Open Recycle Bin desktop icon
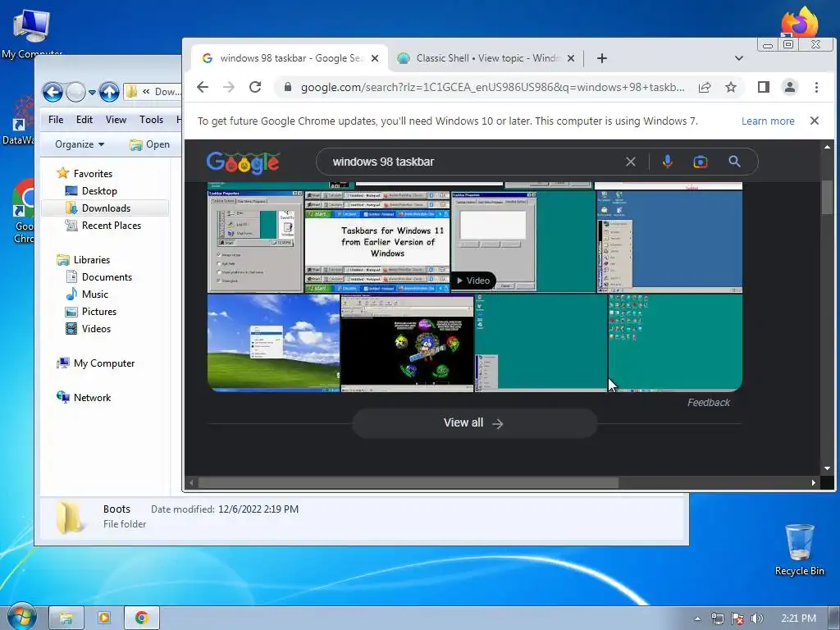This screenshot has width=840, height=630. (799, 550)
